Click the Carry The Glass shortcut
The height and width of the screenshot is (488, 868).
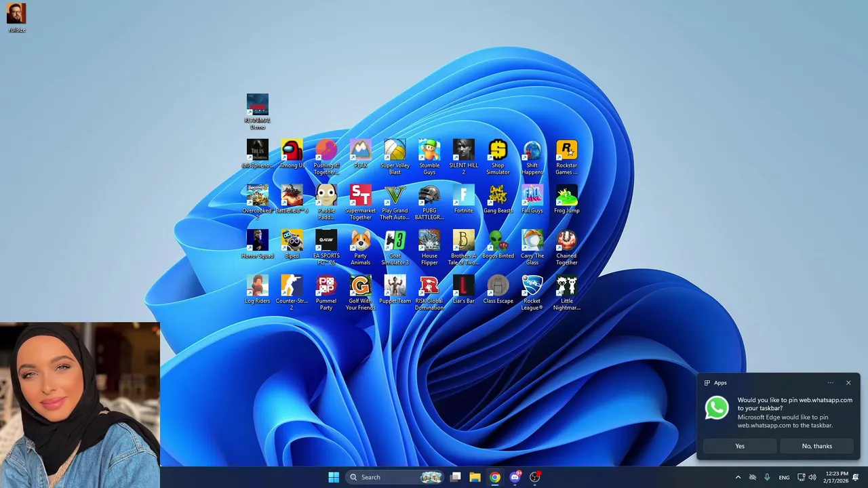(x=532, y=247)
